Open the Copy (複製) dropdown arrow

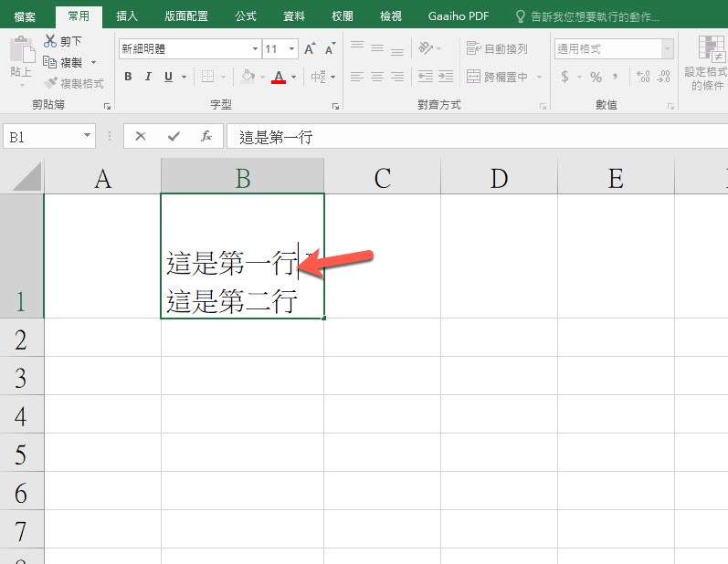[x=94, y=62]
